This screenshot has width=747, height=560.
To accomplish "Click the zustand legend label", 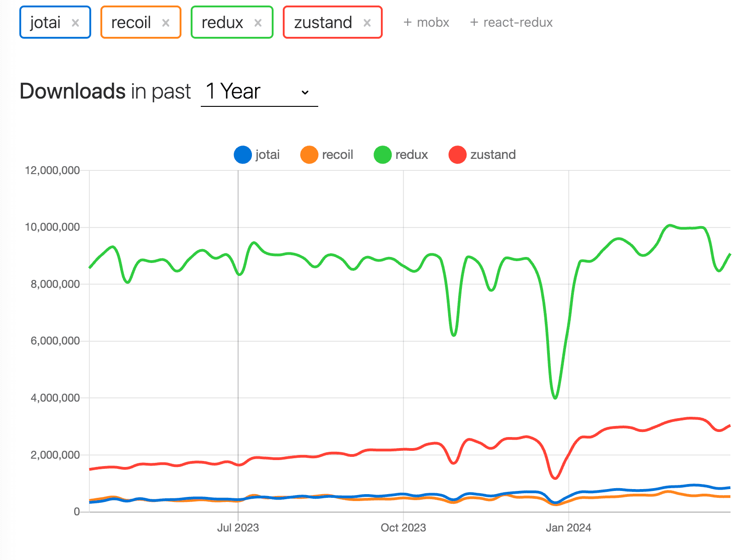I will (x=493, y=155).
